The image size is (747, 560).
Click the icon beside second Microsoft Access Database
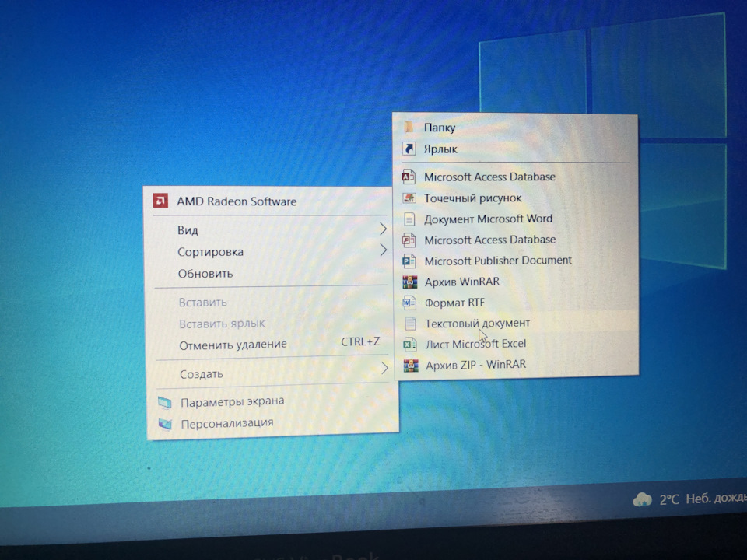pos(409,240)
